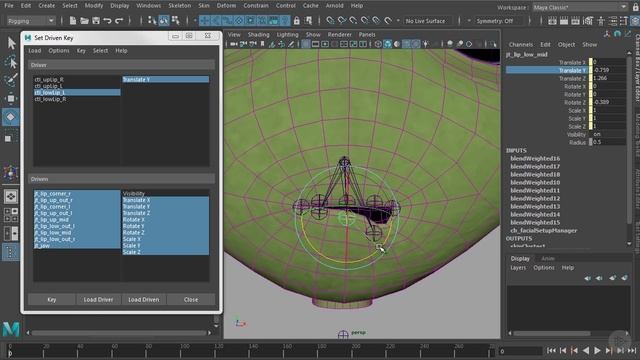Click the Close button in Set Driven Key
Screen dimensions: 640x360
(191, 300)
